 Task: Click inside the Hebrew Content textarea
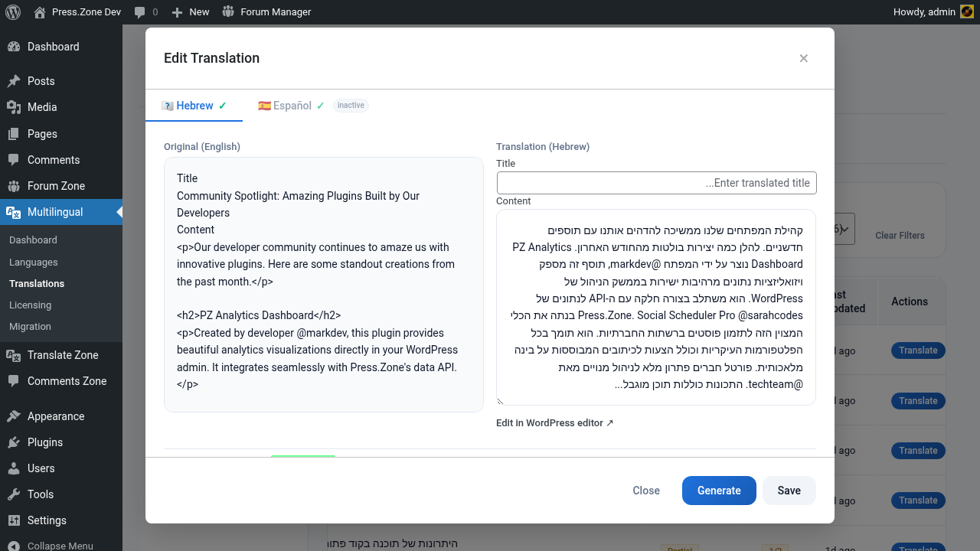[x=656, y=307]
